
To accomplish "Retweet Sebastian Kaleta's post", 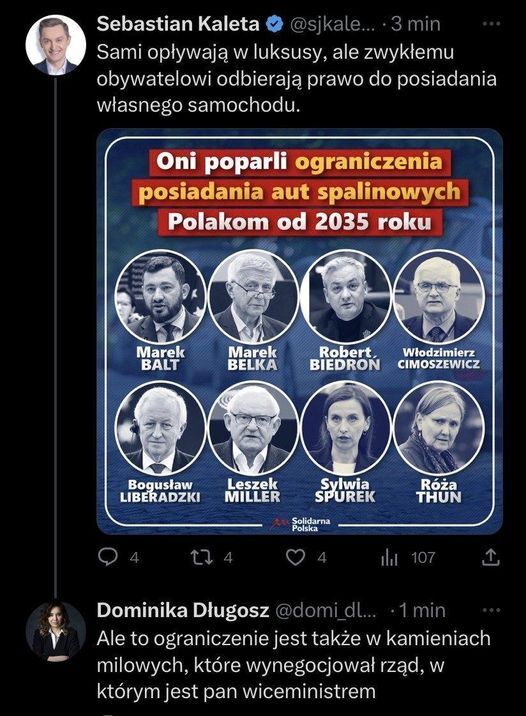I will [201, 557].
